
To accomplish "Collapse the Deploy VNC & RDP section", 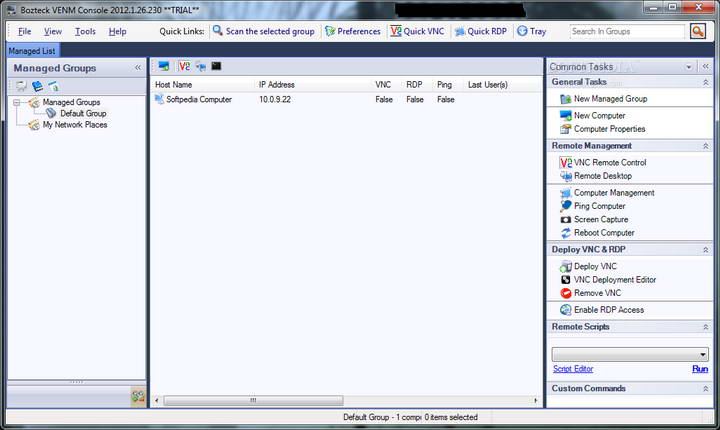I will point(705,250).
